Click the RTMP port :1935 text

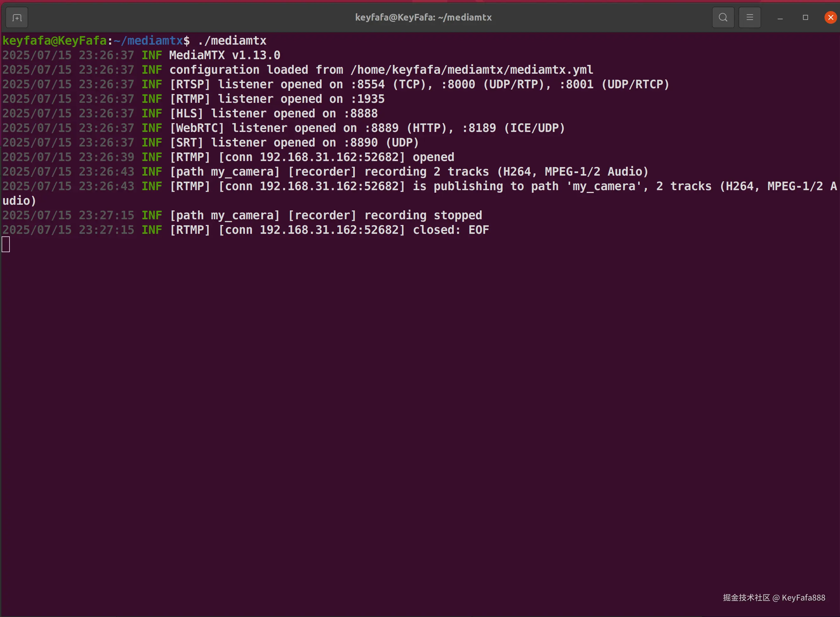[367, 99]
